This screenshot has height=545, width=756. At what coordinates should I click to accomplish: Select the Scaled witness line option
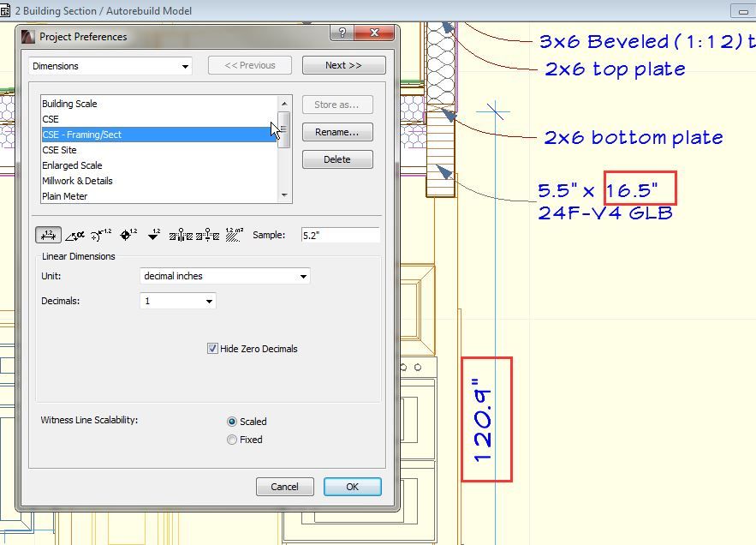click(231, 422)
